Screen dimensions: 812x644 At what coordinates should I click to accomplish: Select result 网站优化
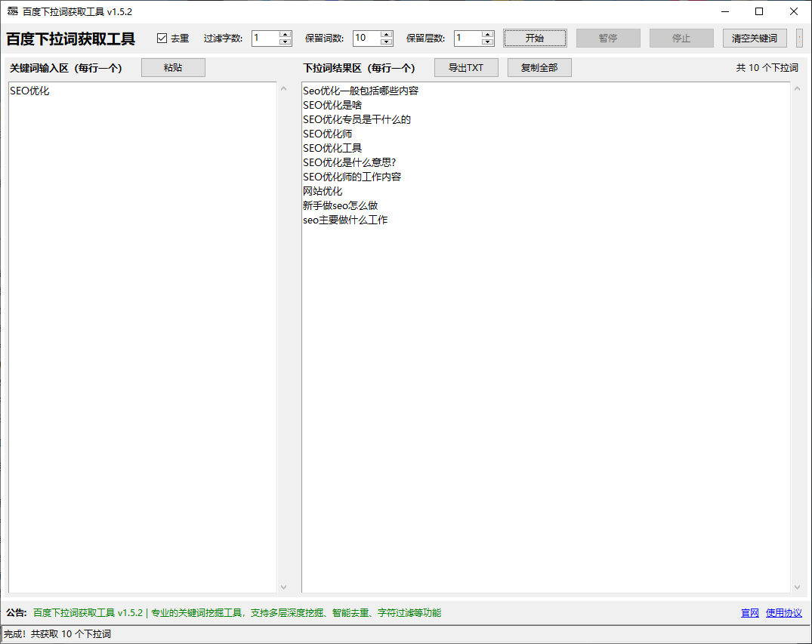point(323,192)
